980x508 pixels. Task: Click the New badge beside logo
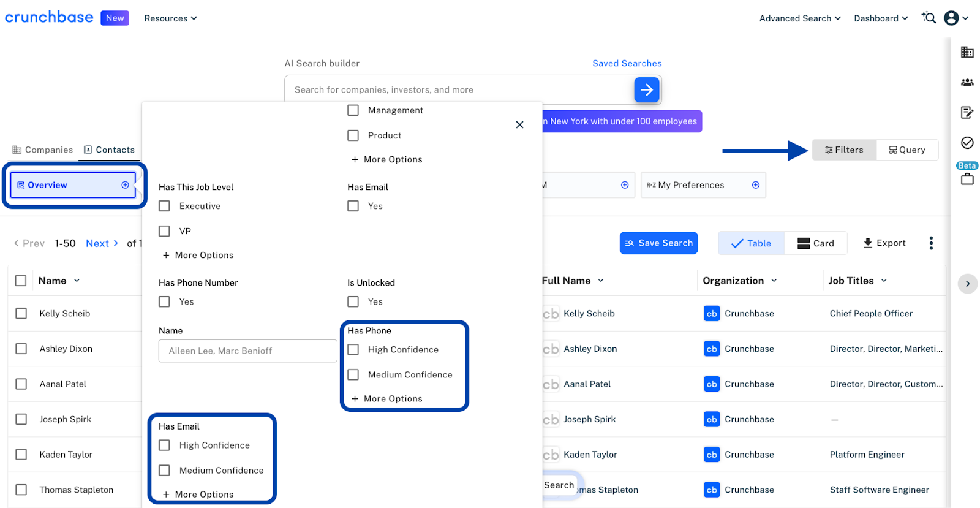115,18
